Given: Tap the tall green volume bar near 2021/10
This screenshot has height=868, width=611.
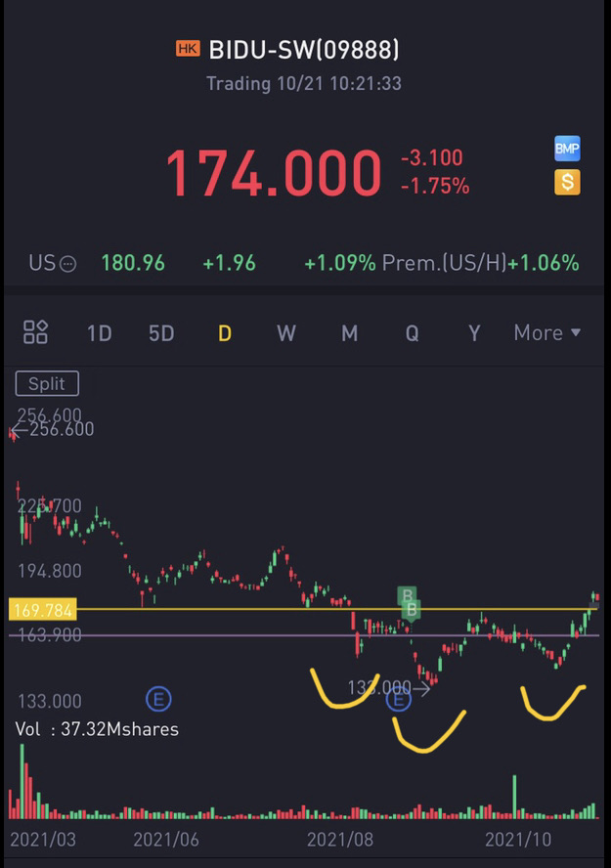Looking at the screenshot, I should pos(514,797).
